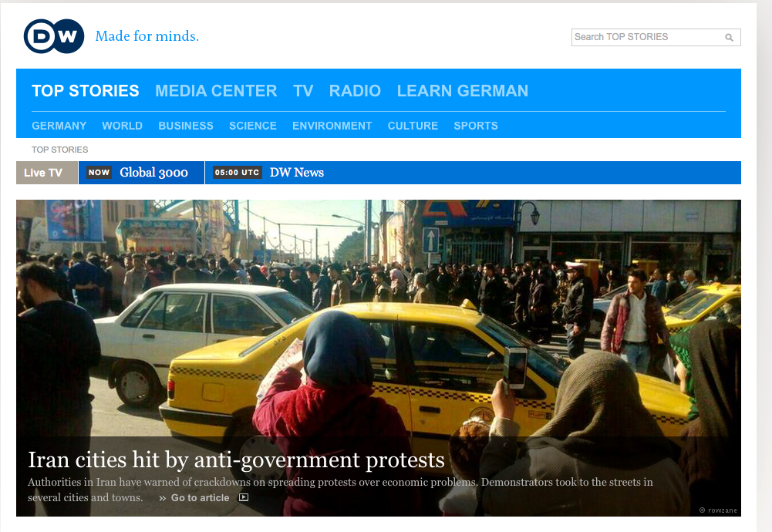Open the LEARN GERMAN section
The height and width of the screenshot is (532, 772).
[463, 90]
